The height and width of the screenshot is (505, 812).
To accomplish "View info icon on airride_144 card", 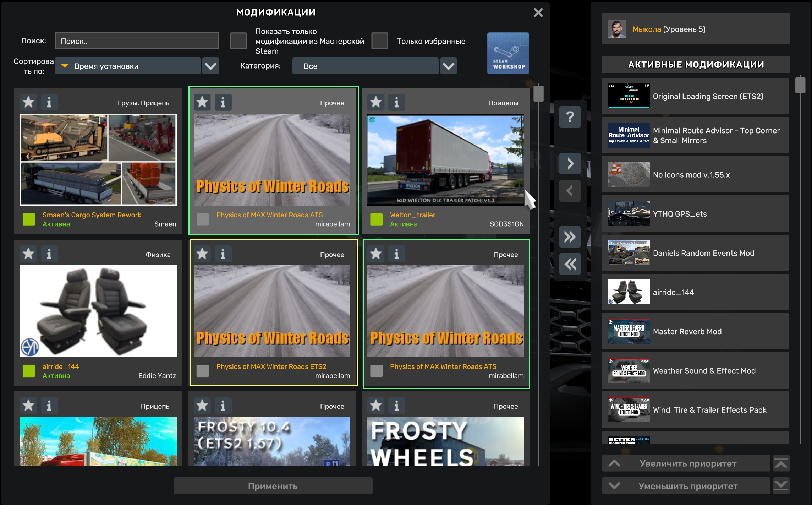I will [49, 254].
